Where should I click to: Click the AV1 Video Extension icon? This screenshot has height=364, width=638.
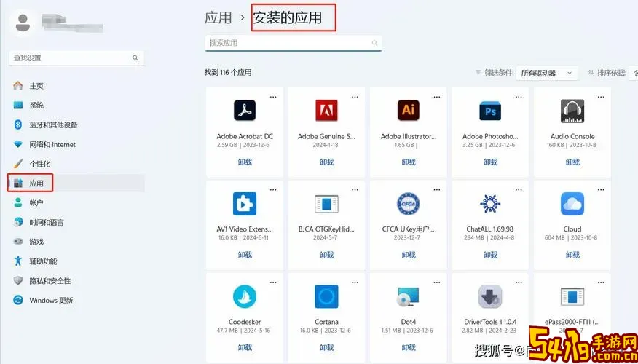tap(245, 204)
